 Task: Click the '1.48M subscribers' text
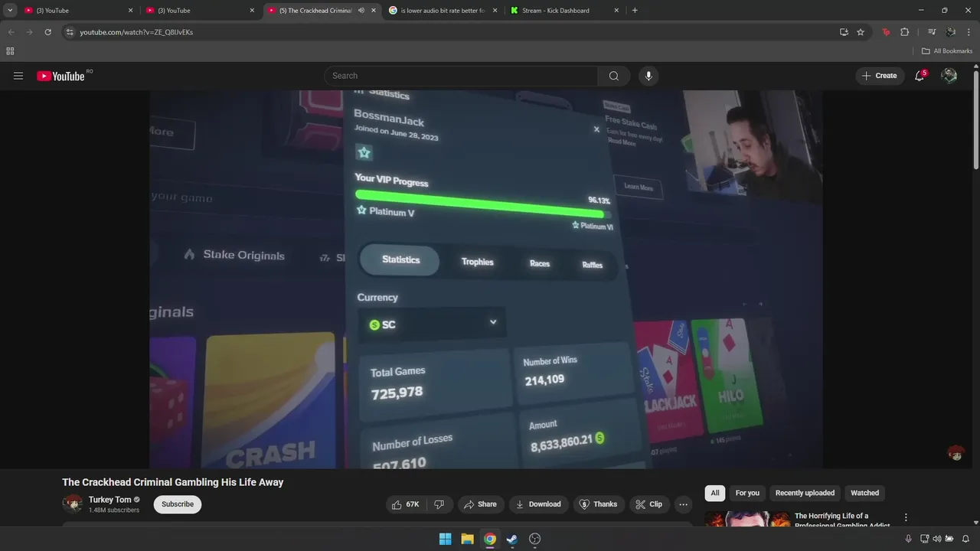[x=114, y=510]
